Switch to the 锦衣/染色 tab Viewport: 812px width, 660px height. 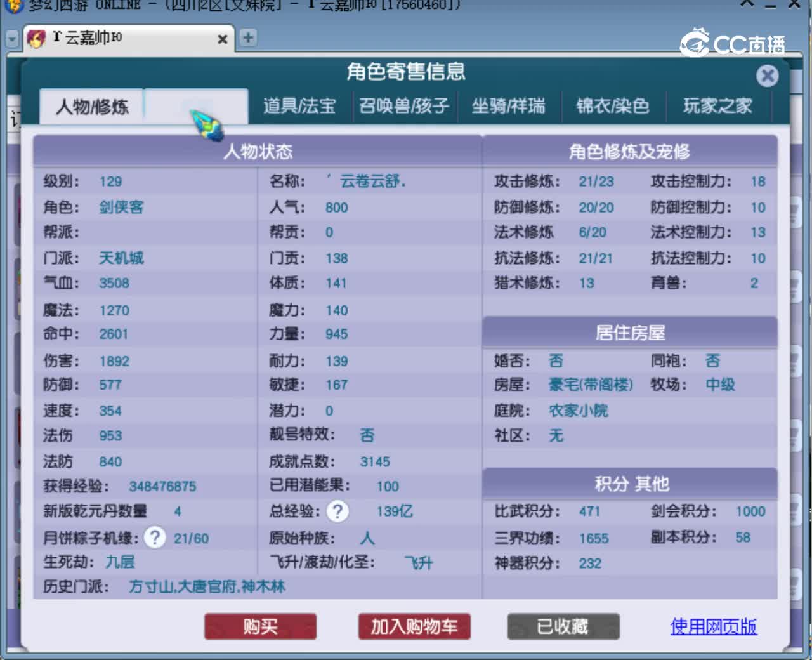pyautogui.click(x=613, y=105)
